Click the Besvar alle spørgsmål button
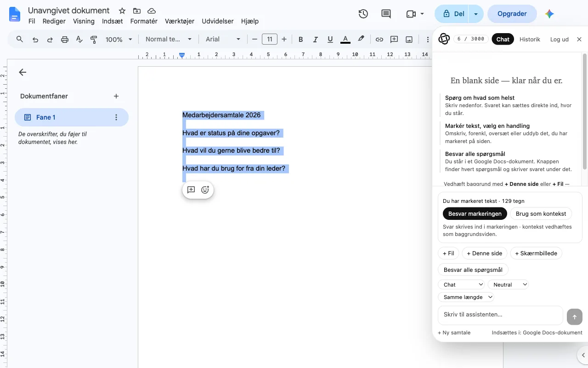 [473, 270]
